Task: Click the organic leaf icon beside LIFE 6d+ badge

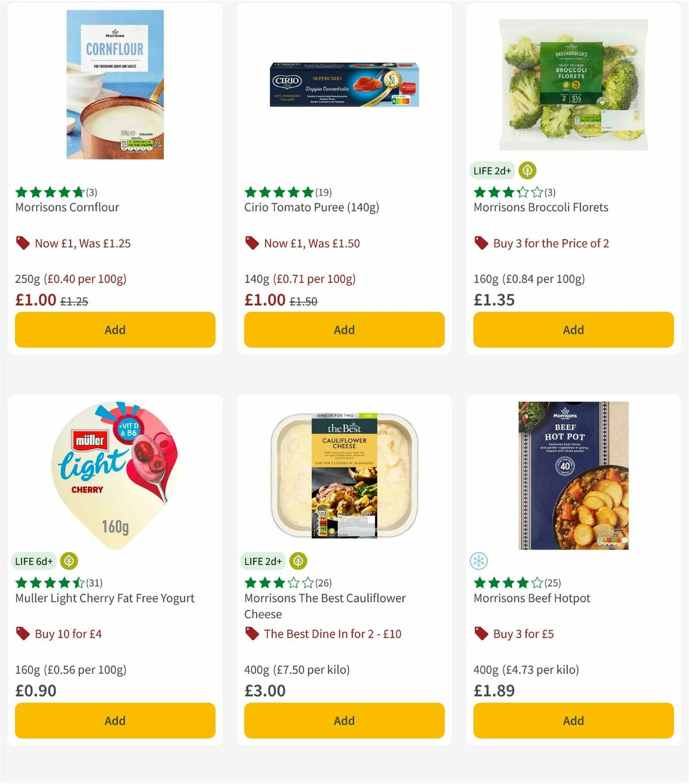Action: pyautogui.click(x=68, y=561)
